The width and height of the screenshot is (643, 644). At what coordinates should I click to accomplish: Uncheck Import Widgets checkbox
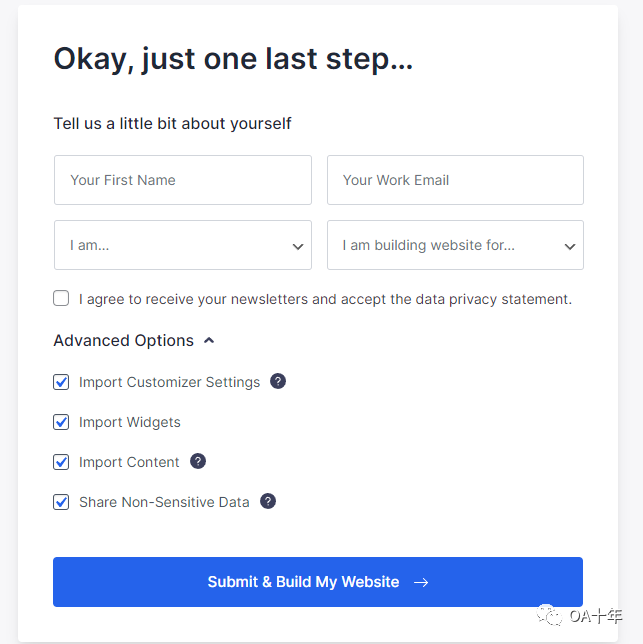(x=62, y=422)
